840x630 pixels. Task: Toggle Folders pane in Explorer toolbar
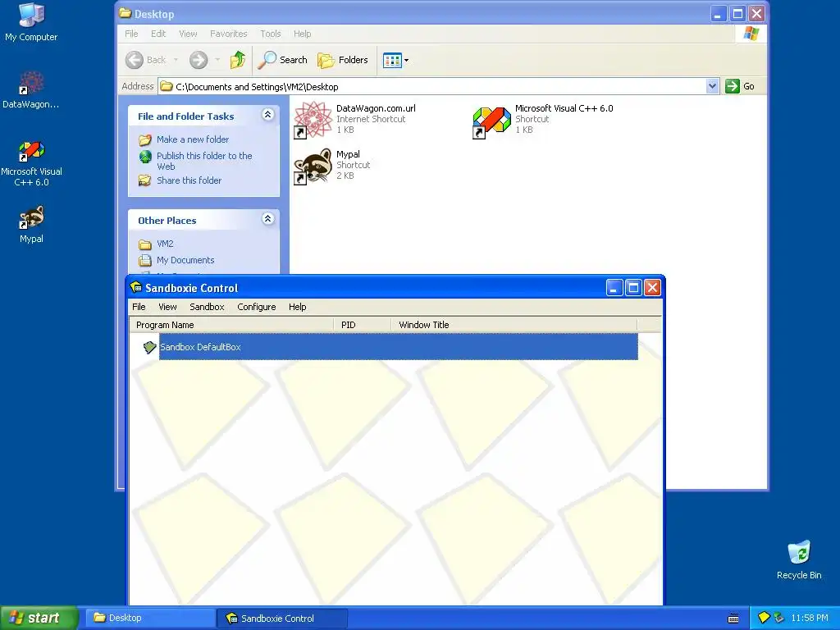tap(343, 60)
